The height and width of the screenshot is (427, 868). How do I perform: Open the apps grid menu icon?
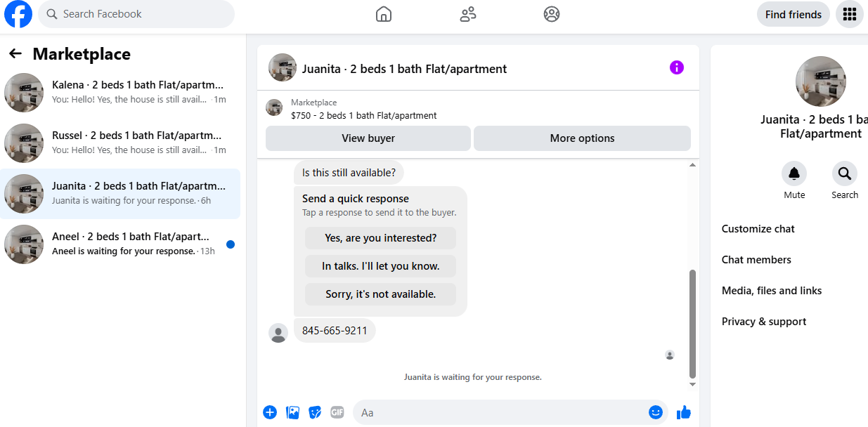coord(849,14)
